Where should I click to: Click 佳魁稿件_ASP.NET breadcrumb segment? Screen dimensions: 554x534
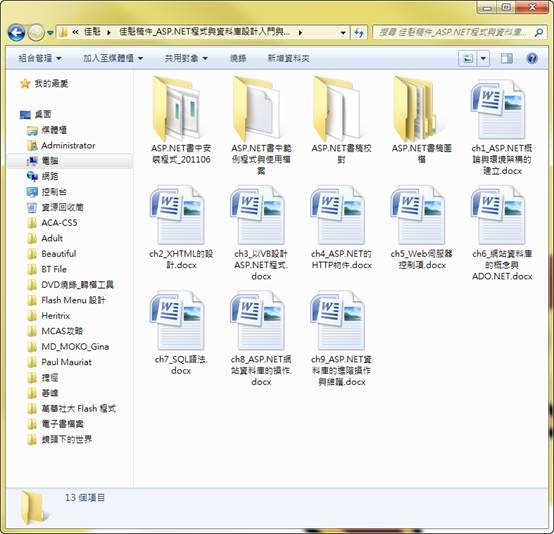(x=205, y=33)
